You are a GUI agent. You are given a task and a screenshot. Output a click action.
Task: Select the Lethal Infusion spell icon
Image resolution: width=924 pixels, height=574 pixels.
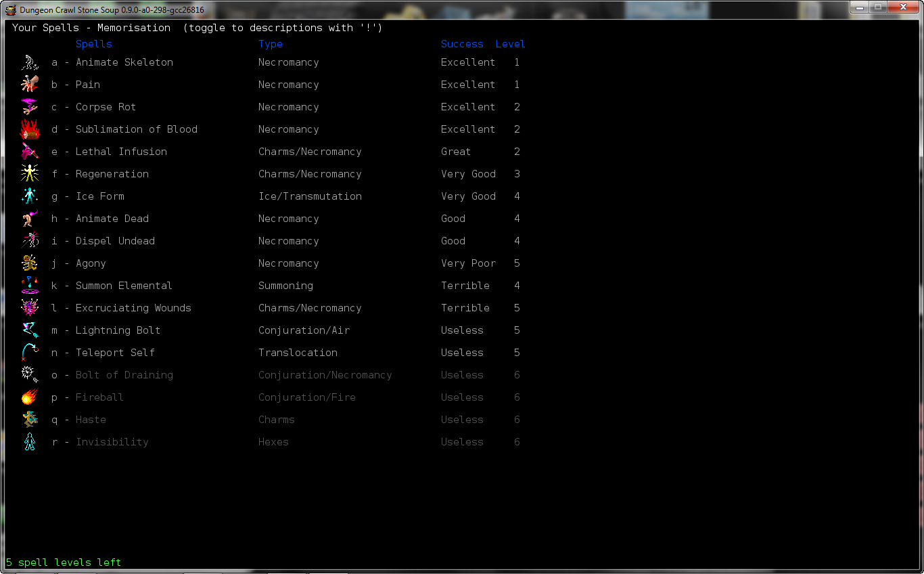tap(30, 152)
